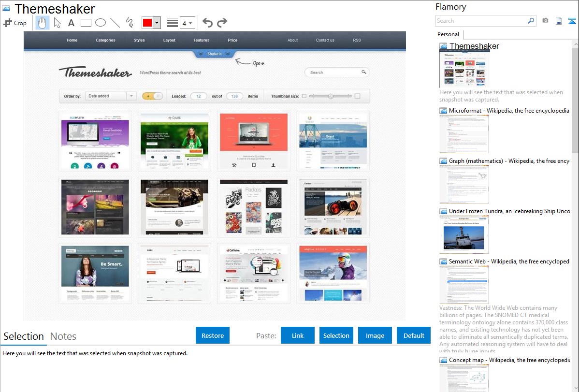Viewport: 579px width, 392px height.
Task: Choose the freehand squiggle drawing tool
Action: point(130,23)
